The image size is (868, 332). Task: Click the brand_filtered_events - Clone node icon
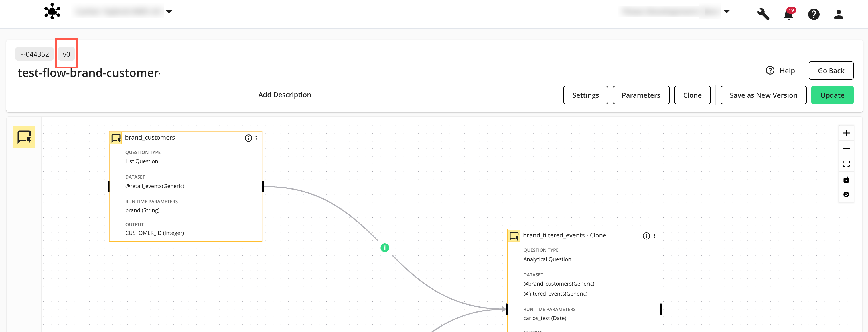click(514, 236)
